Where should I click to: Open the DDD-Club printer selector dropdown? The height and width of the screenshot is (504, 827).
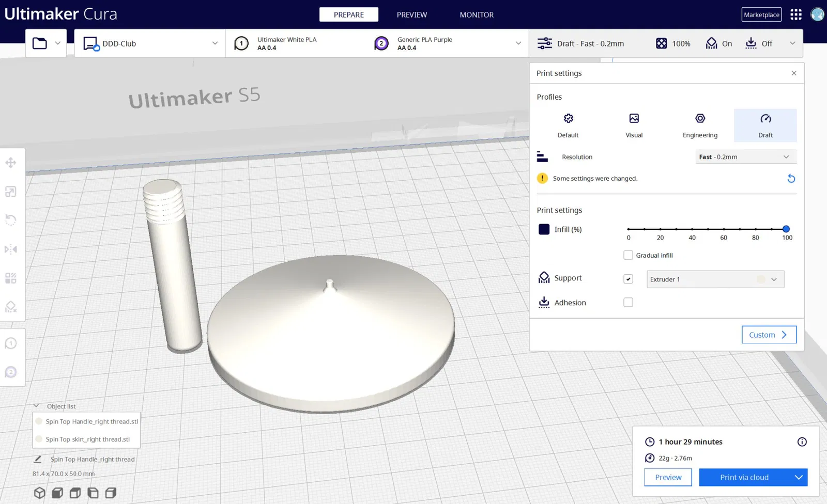coord(150,43)
